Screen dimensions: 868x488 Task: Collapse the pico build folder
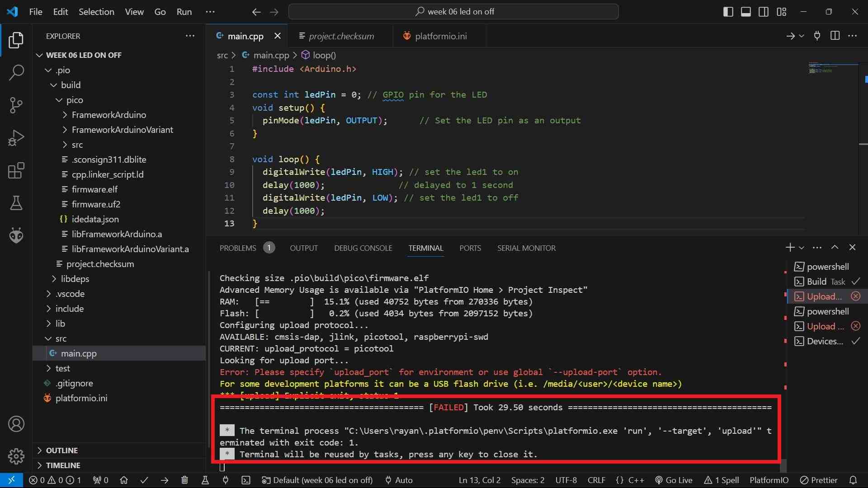pyautogui.click(x=75, y=100)
